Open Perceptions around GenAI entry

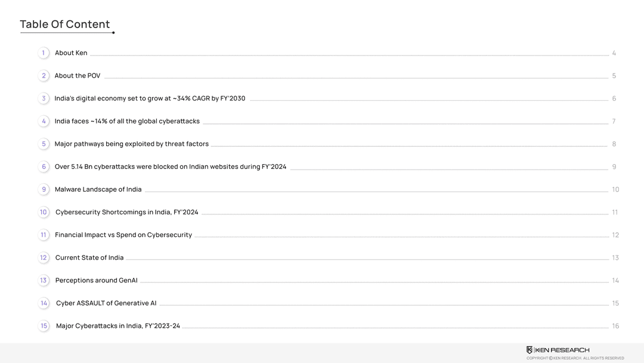pyautogui.click(x=97, y=281)
